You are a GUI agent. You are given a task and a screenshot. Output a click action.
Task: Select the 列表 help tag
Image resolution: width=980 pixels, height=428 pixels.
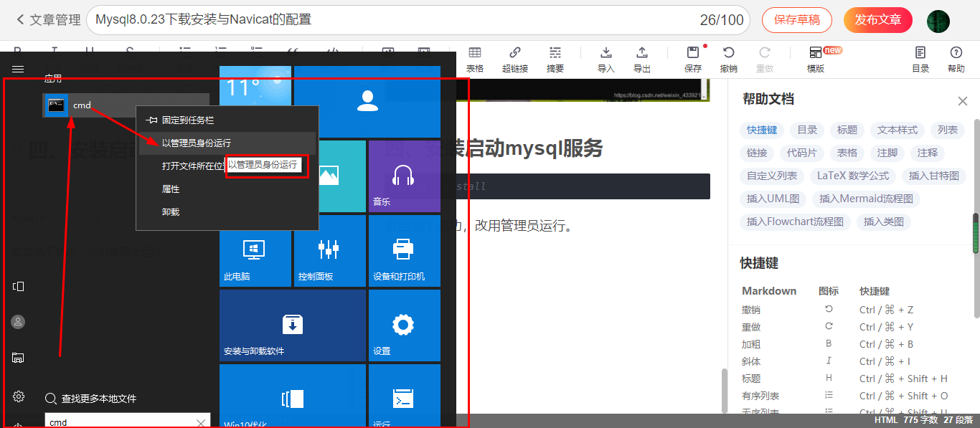point(948,130)
